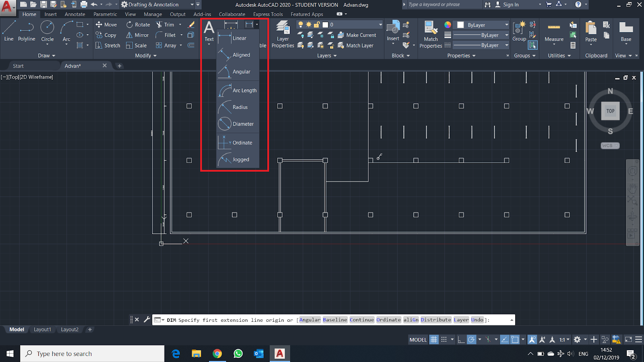Click Baseline option in command line
644x362 pixels.
click(x=335, y=320)
